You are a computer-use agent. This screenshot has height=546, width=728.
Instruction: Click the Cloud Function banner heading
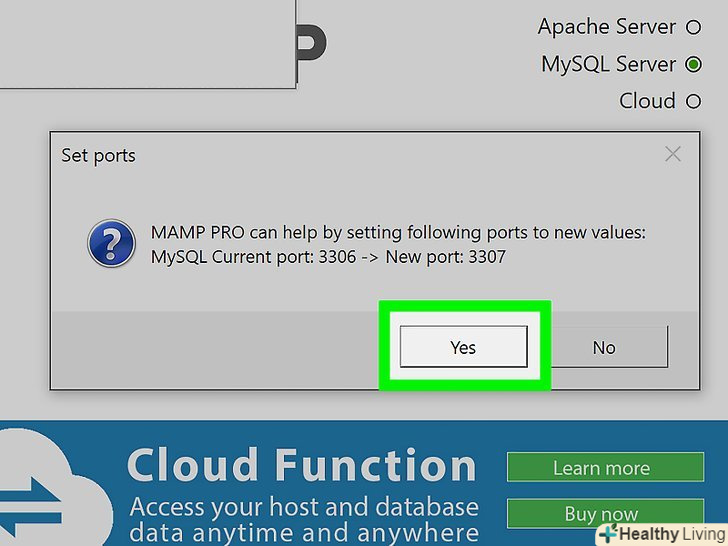coord(302,466)
